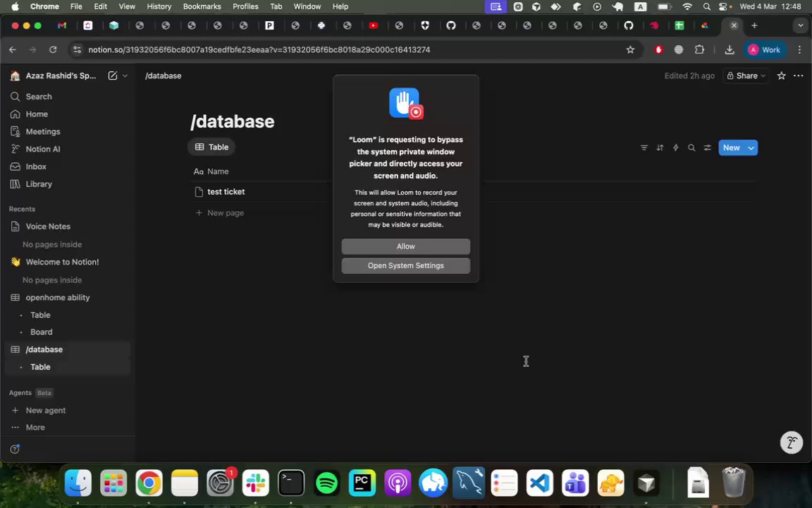Open help icon at sidebar bottom
This screenshot has height=508, width=812.
[15, 449]
